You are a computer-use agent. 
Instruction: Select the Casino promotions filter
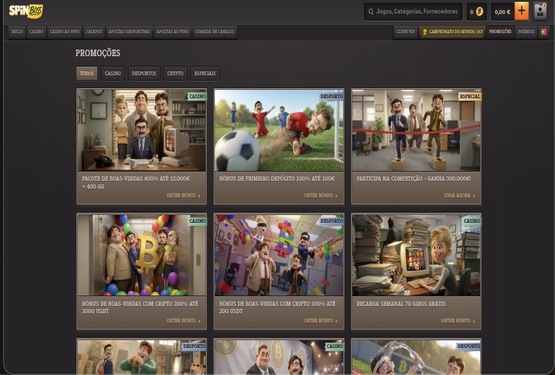click(113, 73)
